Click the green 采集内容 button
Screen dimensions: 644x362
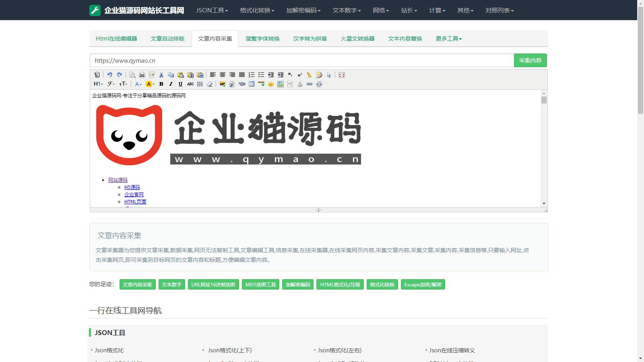tap(530, 60)
